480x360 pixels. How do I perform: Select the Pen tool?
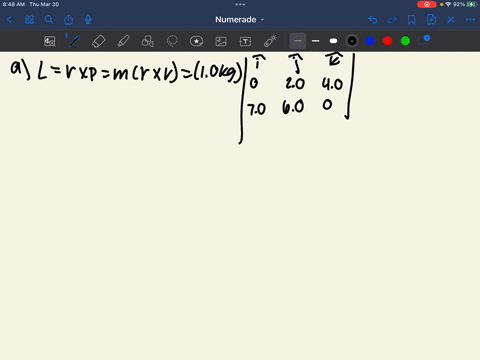(74, 41)
